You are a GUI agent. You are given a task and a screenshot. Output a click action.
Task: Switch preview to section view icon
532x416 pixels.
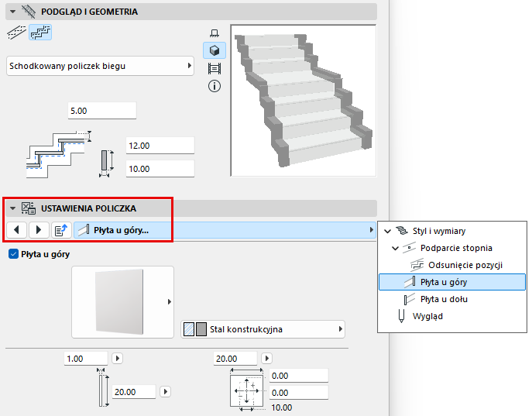(214, 68)
